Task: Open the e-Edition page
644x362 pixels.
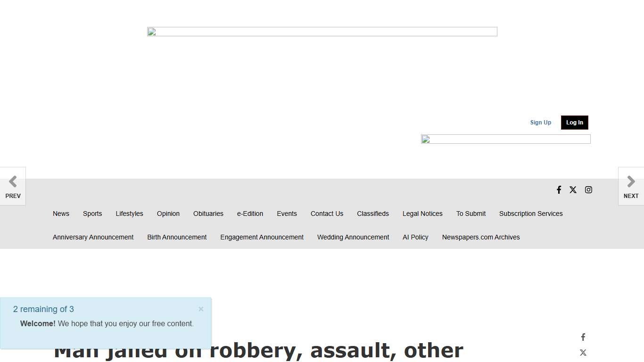Action: click(x=250, y=214)
